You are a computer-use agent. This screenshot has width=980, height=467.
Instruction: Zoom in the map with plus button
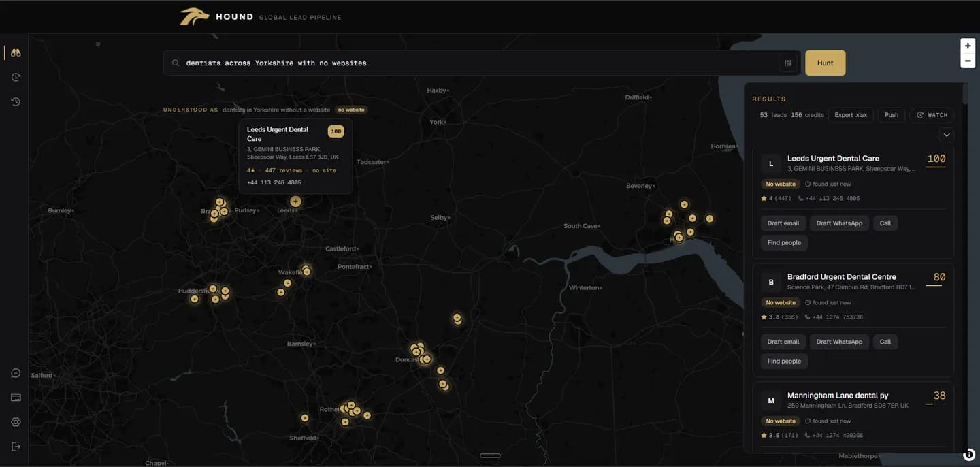pos(968,46)
